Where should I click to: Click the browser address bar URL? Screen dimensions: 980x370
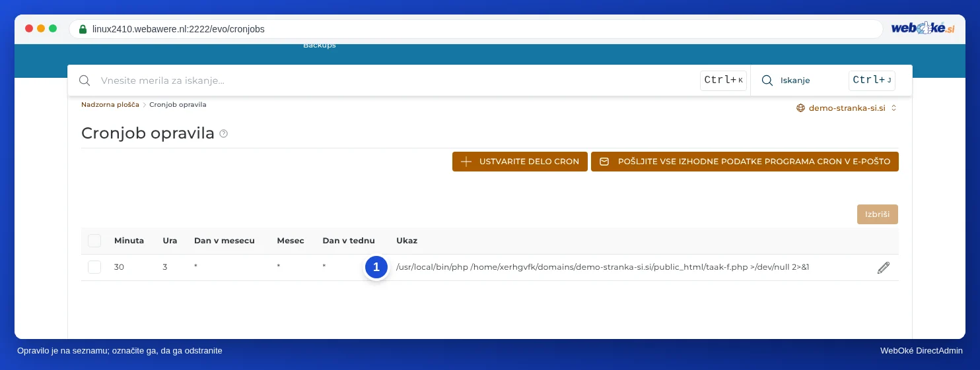tap(178, 29)
